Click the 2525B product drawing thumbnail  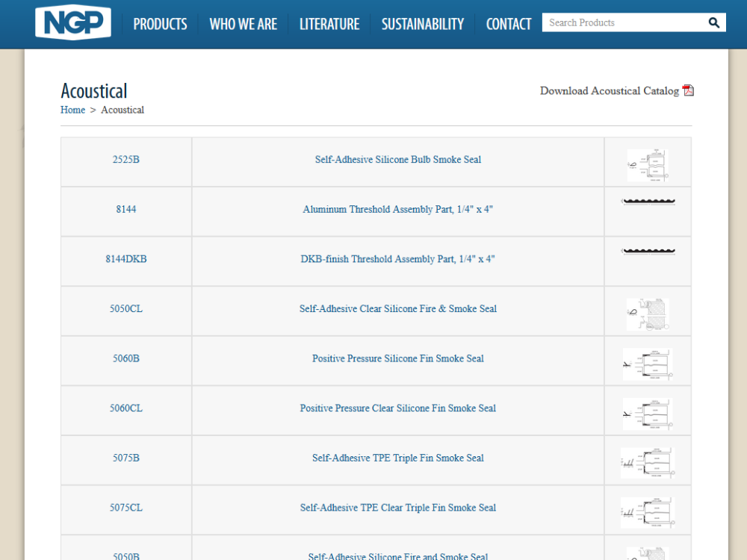pyautogui.click(x=648, y=165)
